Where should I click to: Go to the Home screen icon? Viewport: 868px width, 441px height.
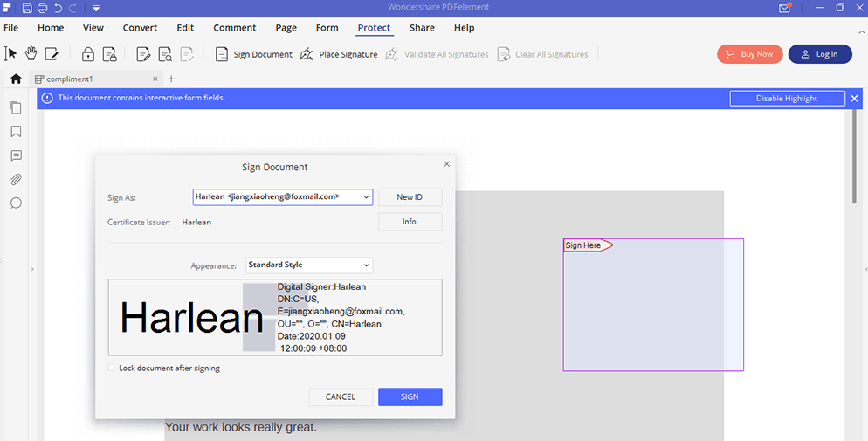coord(16,79)
